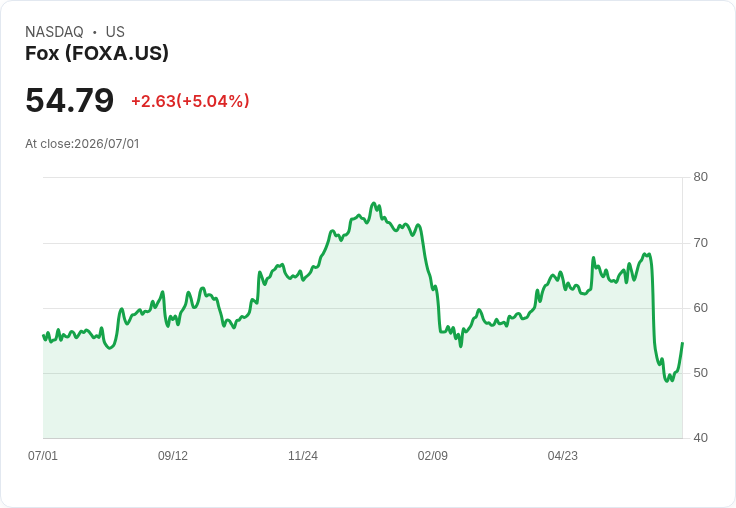Click the 09/12 x-axis date label
736x508 pixels.
[x=173, y=455]
